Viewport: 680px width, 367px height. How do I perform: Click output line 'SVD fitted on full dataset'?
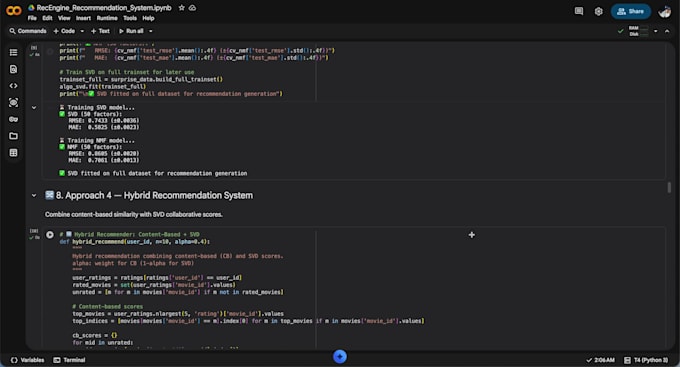pyautogui.click(x=153, y=174)
